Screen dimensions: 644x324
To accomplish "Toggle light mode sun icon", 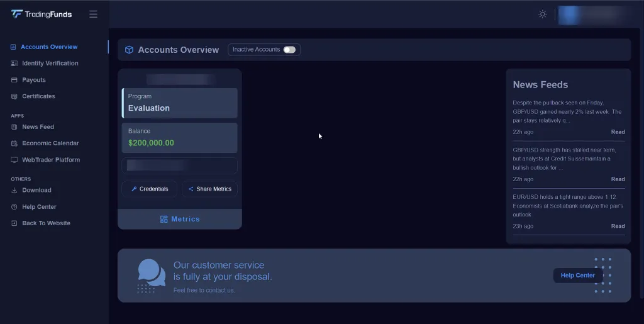I will [x=542, y=14].
